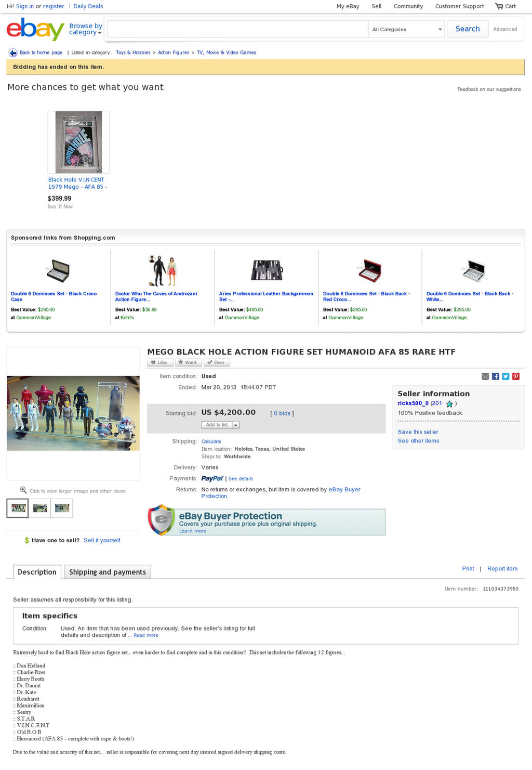Viewport: 532px width, 770px height.
Task: Open the Save this seller link
Action: click(418, 432)
